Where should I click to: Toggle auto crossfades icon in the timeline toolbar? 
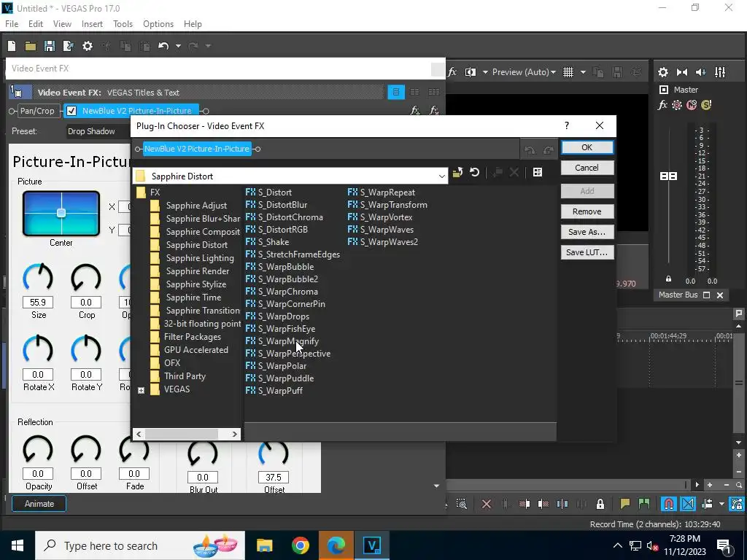(688, 504)
